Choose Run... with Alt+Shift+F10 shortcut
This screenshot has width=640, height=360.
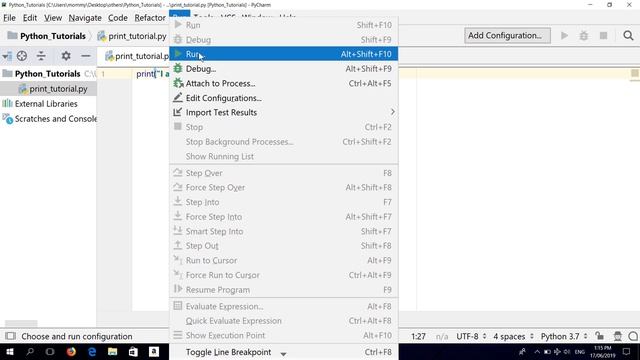(x=284, y=54)
